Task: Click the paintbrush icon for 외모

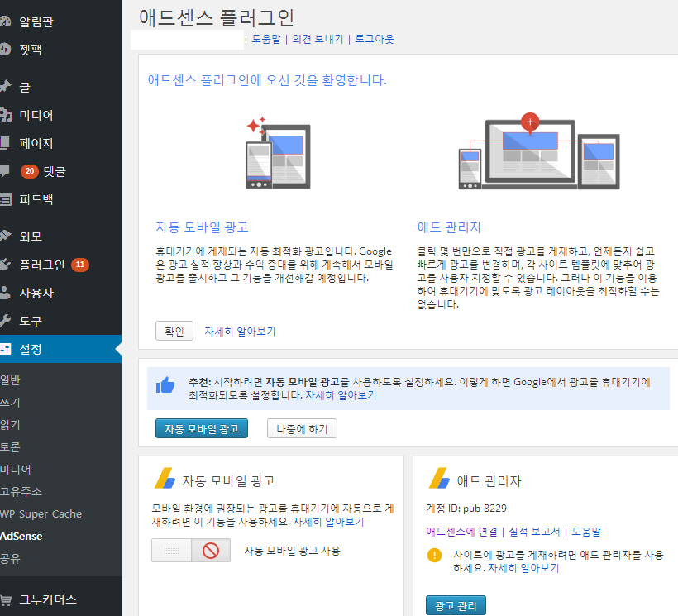Action: [5, 236]
